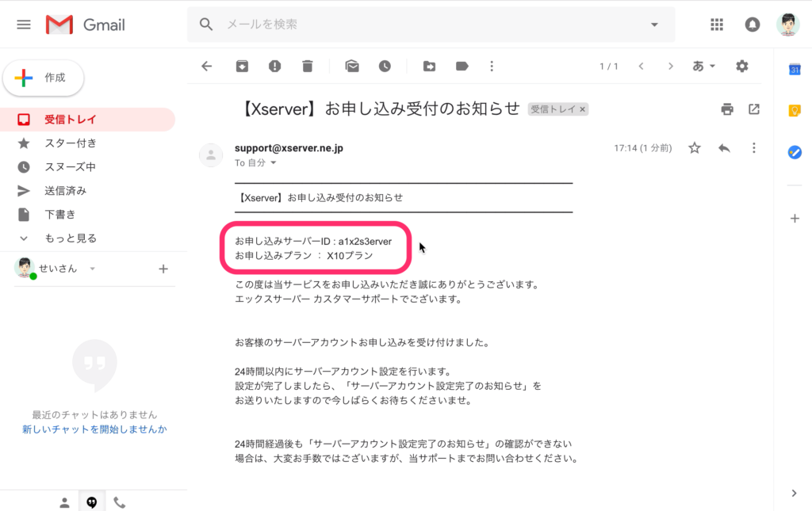The image size is (812, 511).
Task: Click 作成 to compose a new email
Action: click(x=44, y=78)
